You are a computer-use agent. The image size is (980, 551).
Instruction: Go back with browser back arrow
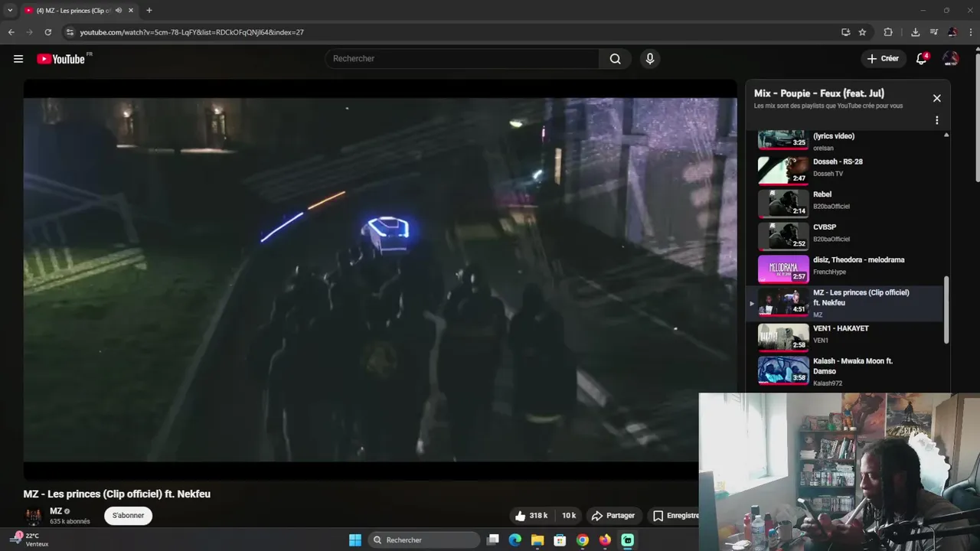11,32
